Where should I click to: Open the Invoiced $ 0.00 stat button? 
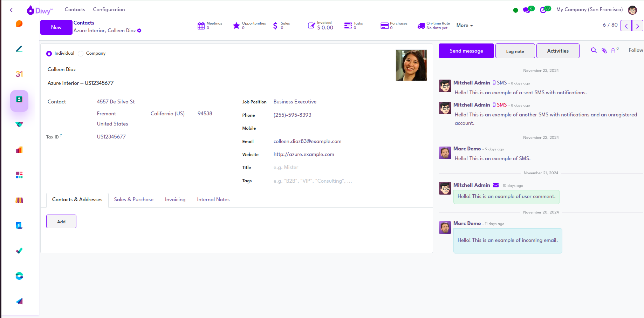point(321,26)
